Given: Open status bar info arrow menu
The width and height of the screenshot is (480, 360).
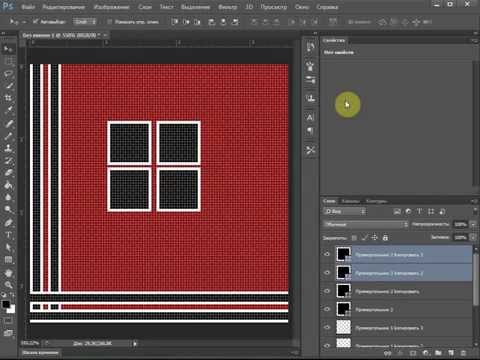Looking at the screenshot, I should [x=135, y=343].
